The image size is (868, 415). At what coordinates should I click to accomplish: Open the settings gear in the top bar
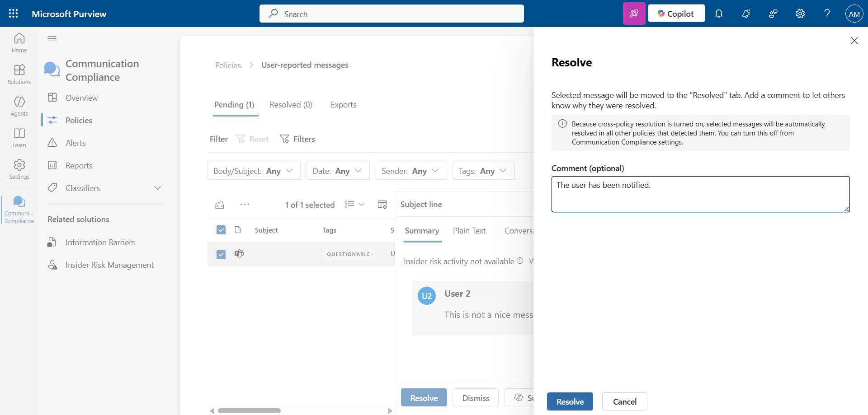point(800,14)
